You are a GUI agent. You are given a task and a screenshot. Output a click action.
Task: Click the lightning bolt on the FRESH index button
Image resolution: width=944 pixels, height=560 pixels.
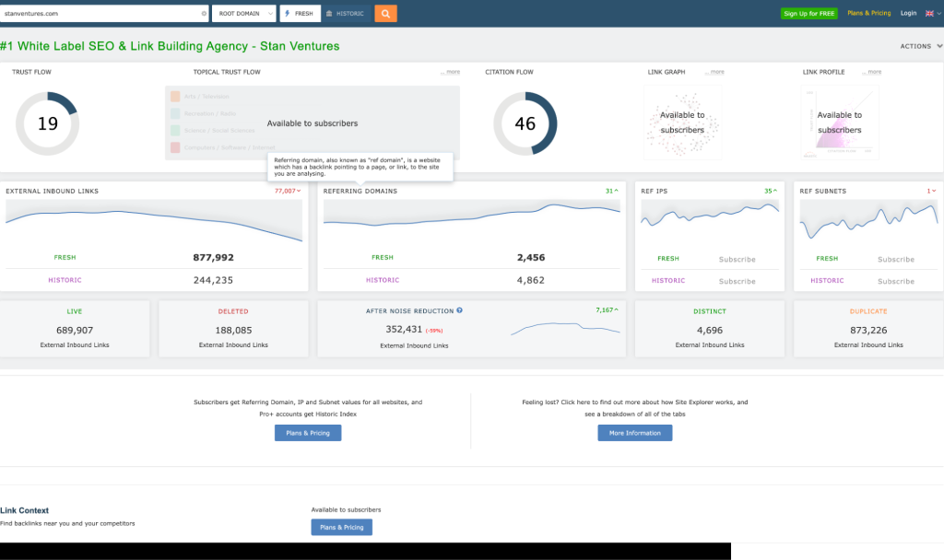(x=289, y=13)
